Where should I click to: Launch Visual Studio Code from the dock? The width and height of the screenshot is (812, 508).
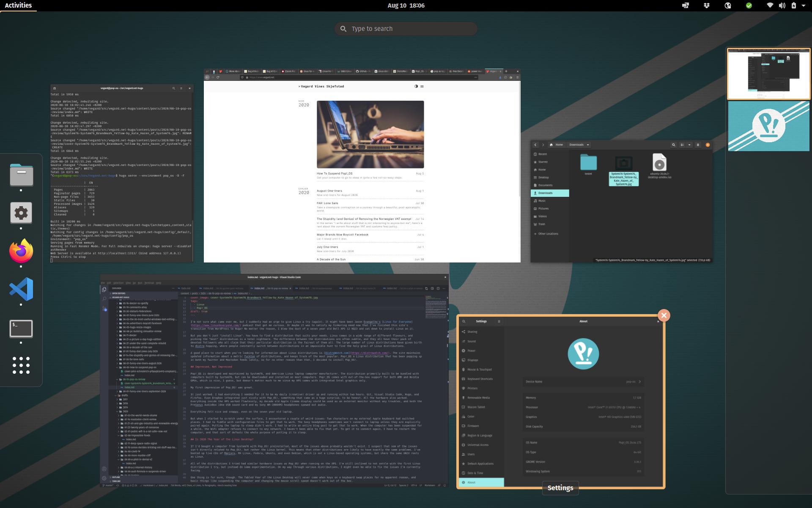tap(21, 289)
